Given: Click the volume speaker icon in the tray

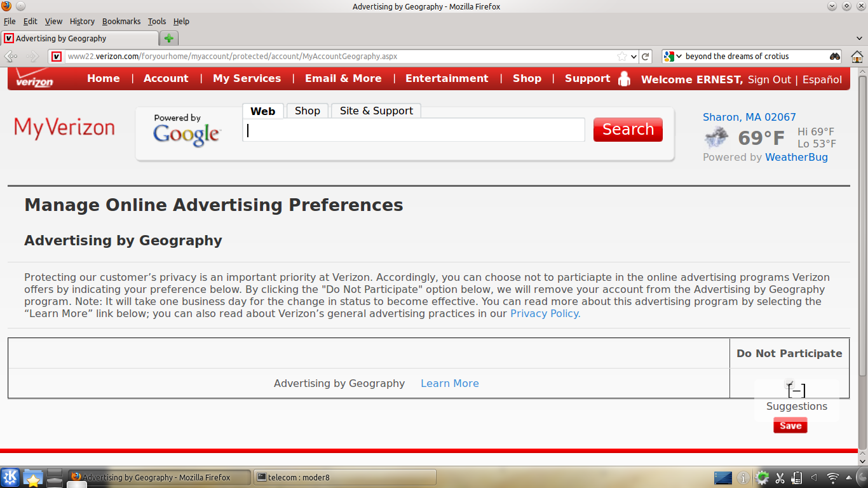Looking at the screenshot, I should tap(814, 477).
